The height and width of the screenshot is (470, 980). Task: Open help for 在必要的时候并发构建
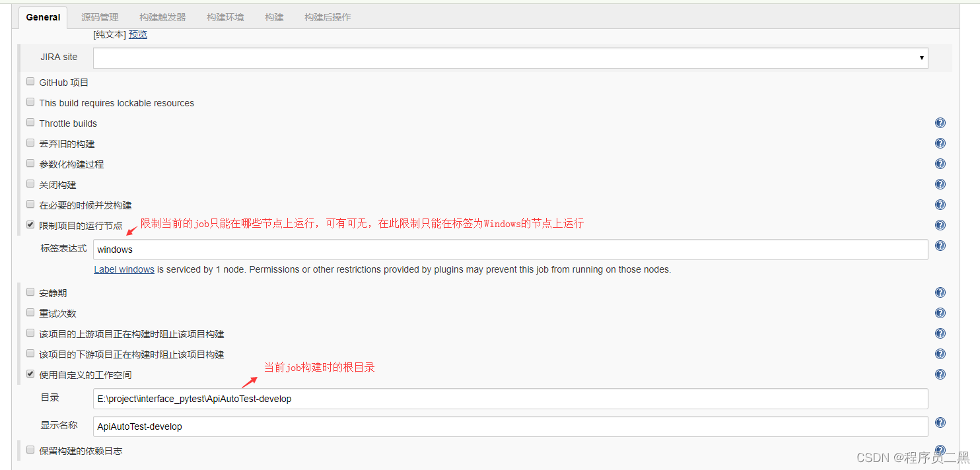[x=940, y=205]
